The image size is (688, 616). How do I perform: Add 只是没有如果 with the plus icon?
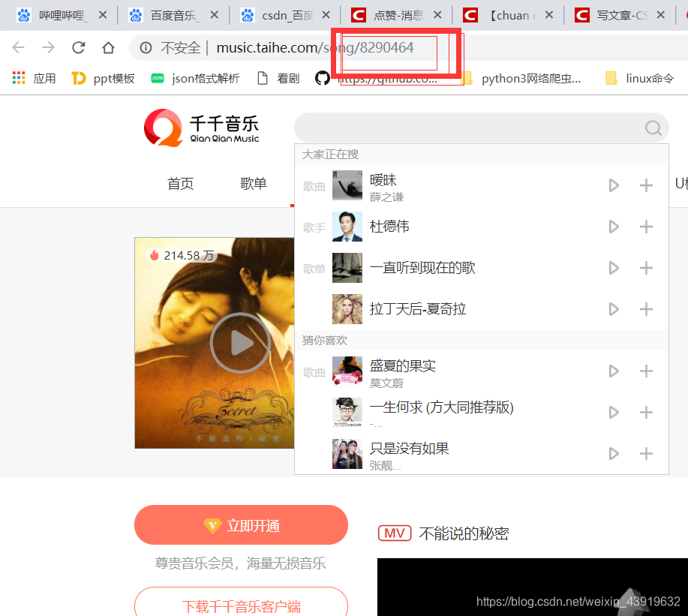pyautogui.click(x=646, y=454)
